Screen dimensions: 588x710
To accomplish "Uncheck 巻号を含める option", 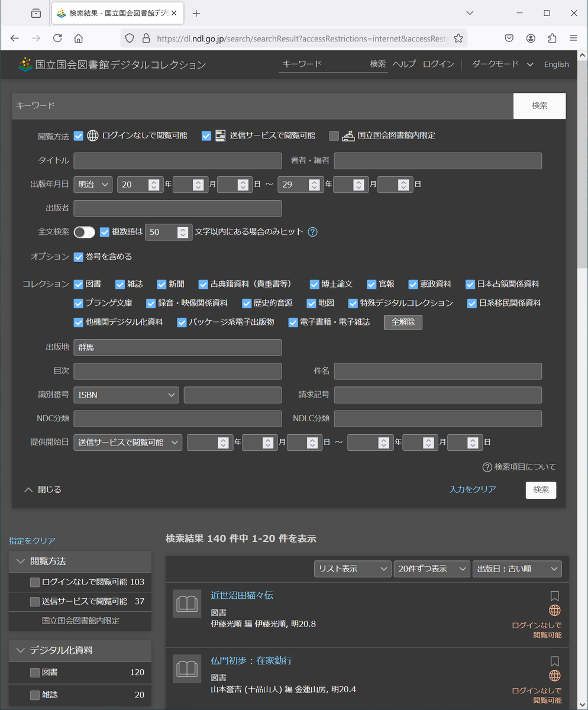I will tap(79, 257).
